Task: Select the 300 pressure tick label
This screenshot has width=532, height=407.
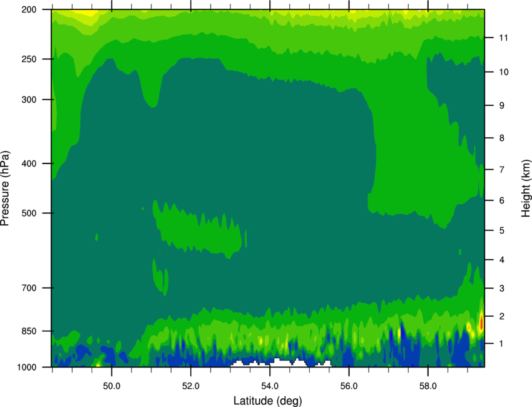Action: click(x=29, y=100)
